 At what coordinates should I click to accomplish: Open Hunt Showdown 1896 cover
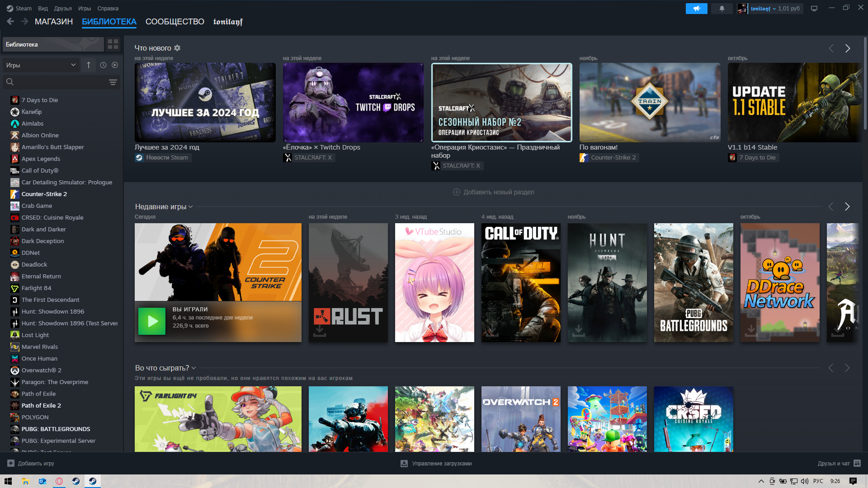point(607,282)
